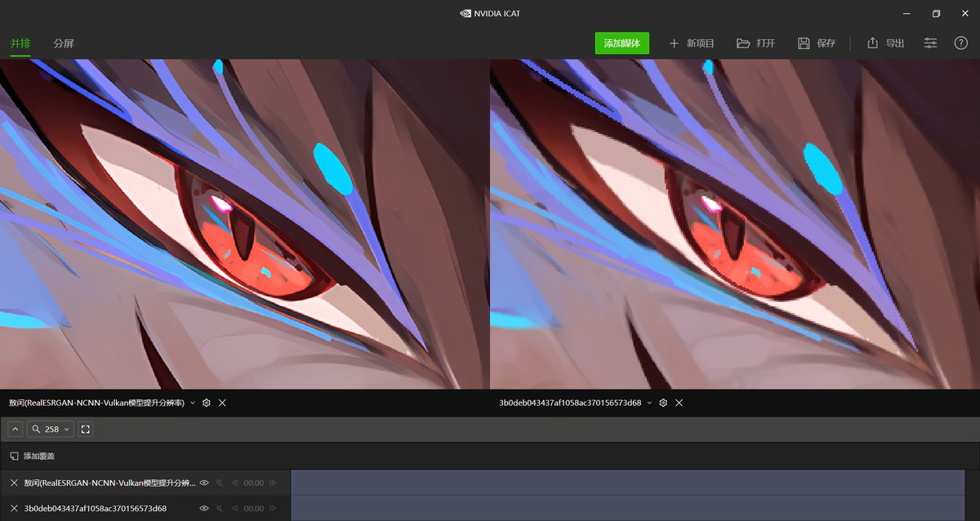Open a project with 打开
This screenshot has width=980, height=521.
755,43
